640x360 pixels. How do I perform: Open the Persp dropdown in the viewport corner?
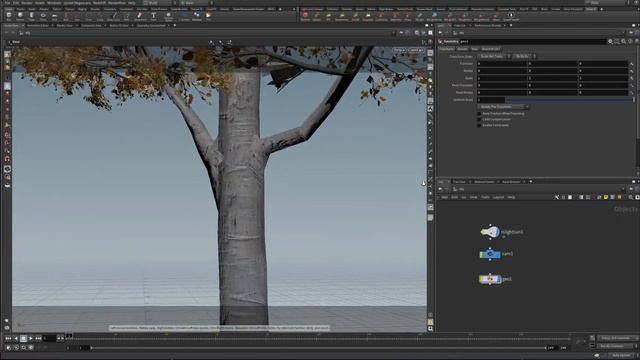400,50
